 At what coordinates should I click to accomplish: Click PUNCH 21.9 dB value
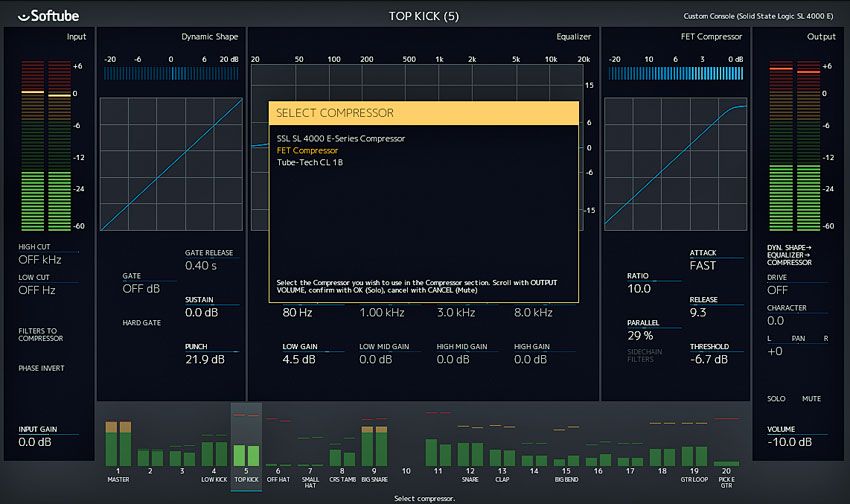coord(204,359)
